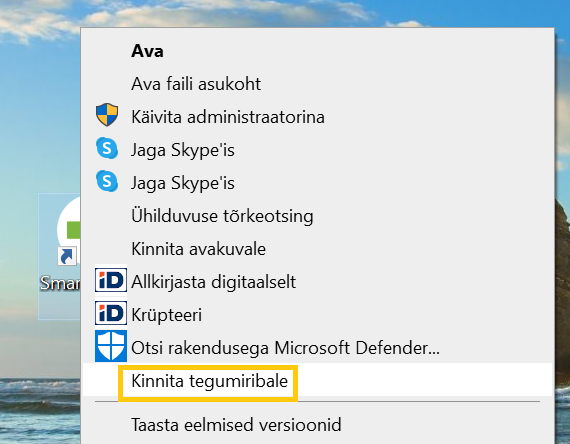Choose Ava from the context menu
Viewport: 570px width, 444px height.
(x=147, y=51)
